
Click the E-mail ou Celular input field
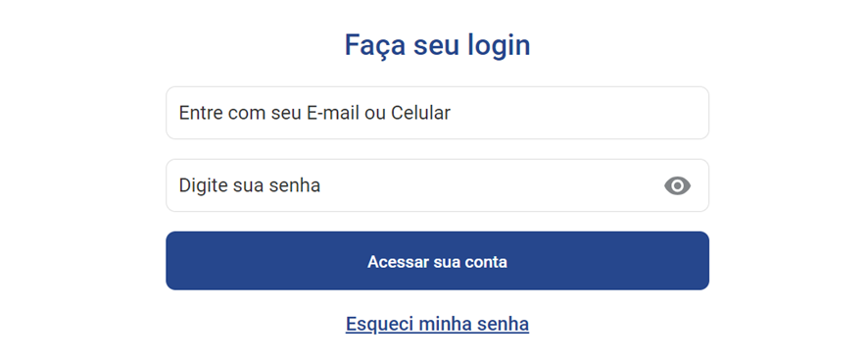click(x=437, y=113)
